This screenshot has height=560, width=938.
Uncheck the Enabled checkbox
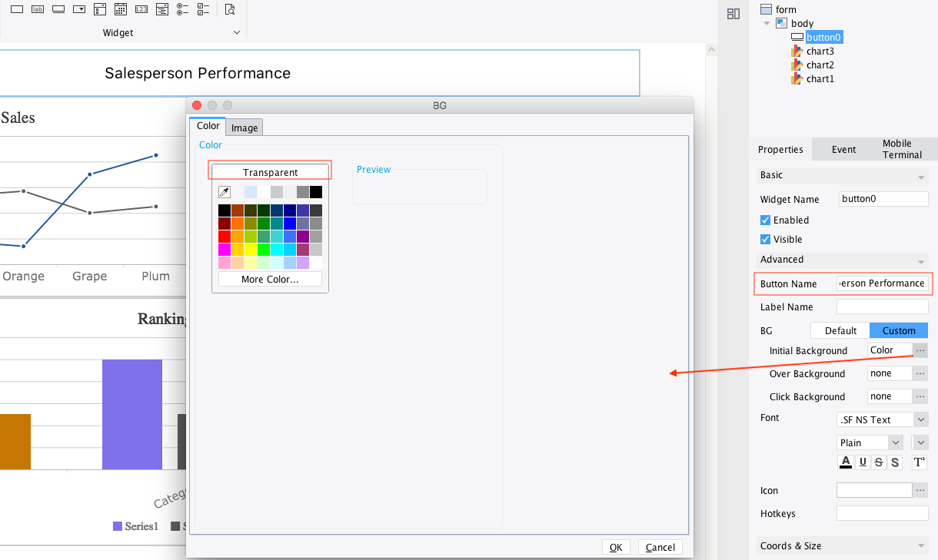click(765, 220)
